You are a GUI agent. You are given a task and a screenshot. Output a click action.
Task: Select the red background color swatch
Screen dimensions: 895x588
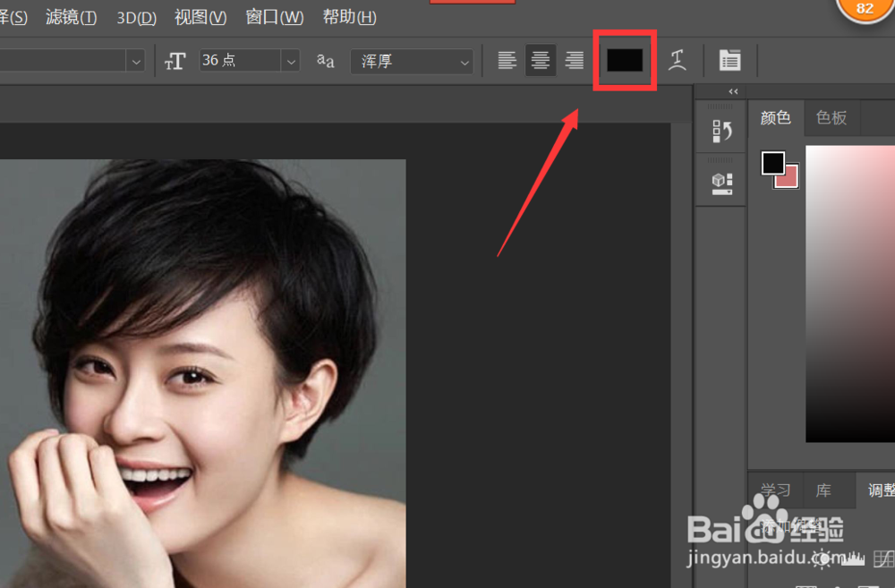tap(786, 177)
